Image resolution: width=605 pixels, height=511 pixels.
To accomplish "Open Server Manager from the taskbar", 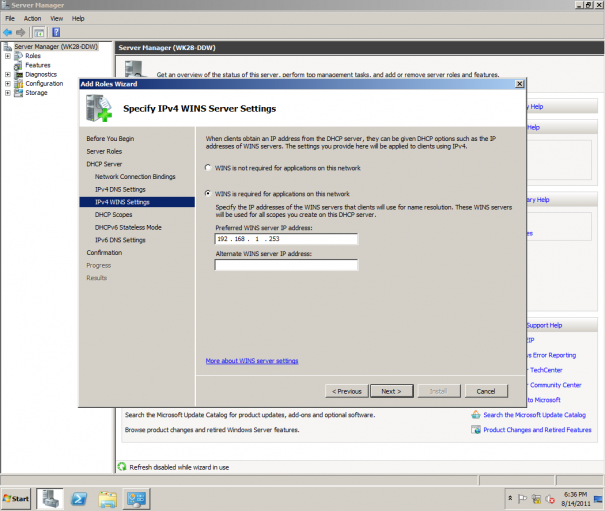I will click(x=50, y=499).
